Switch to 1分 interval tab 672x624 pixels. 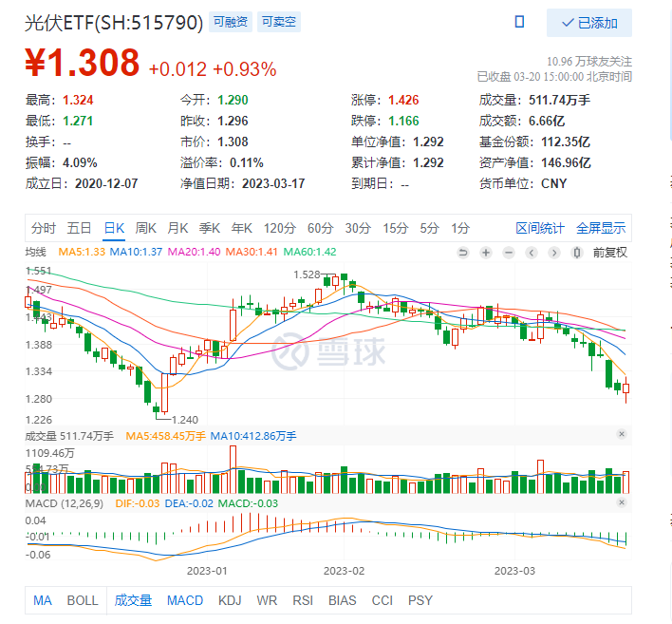460,228
